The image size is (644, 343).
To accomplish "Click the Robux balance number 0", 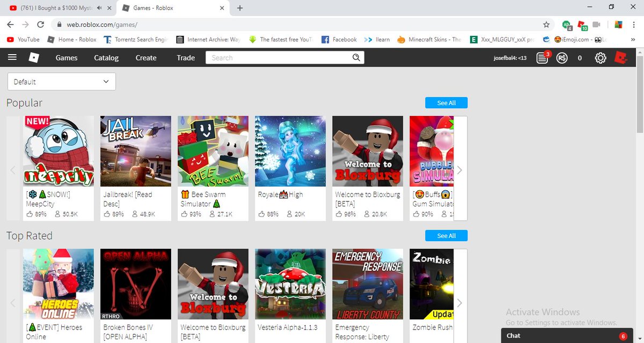I will [580, 58].
